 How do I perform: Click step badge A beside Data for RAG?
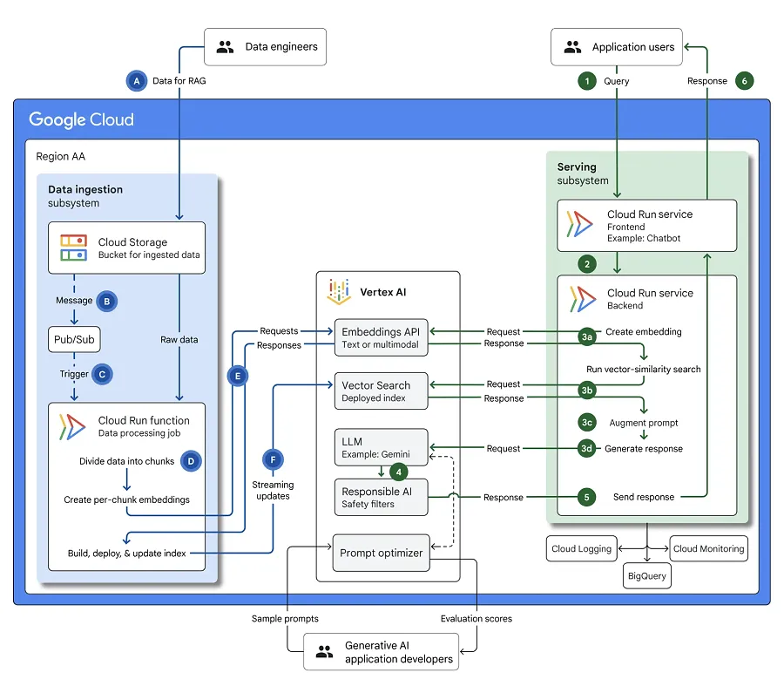[x=137, y=81]
